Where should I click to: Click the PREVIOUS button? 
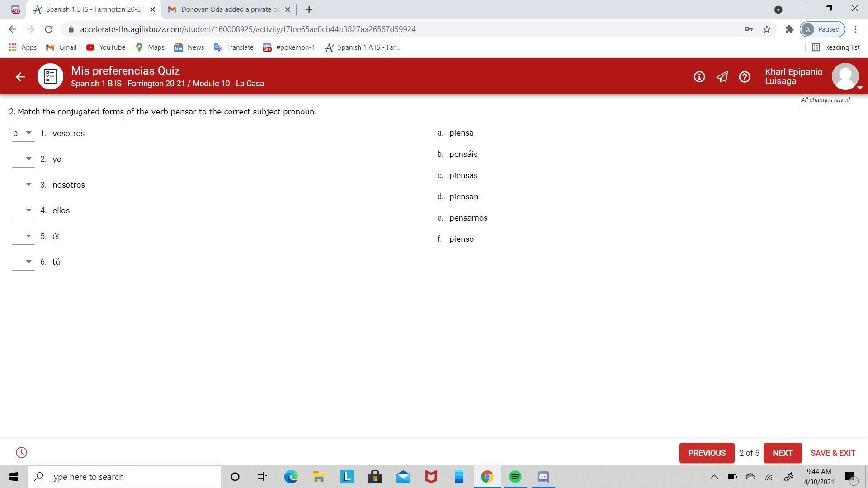click(x=707, y=453)
